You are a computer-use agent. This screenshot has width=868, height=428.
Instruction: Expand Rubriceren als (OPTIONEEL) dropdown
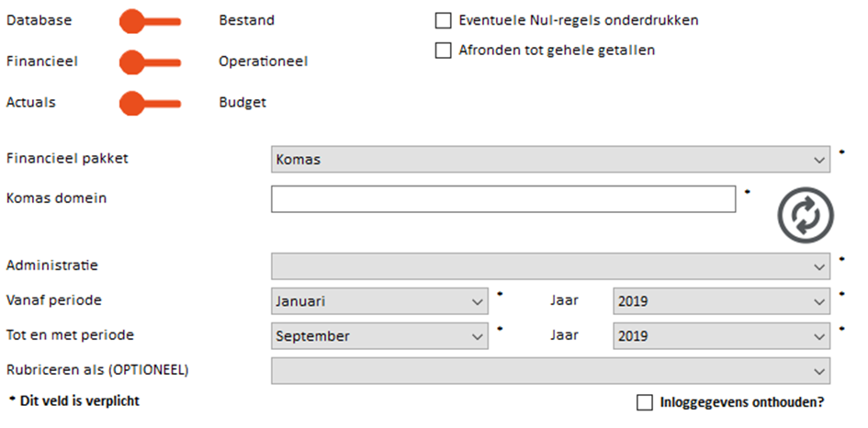(550, 371)
